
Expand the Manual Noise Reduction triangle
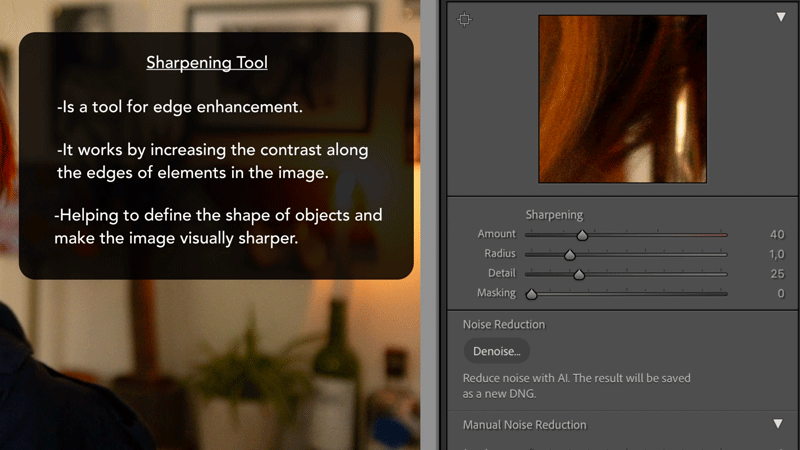click(778, 424)
